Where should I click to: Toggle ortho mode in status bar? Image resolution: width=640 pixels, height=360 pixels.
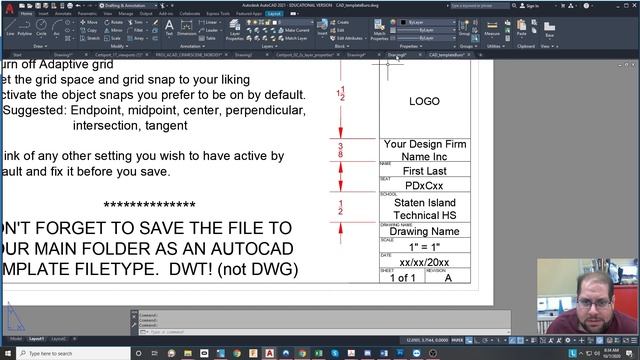tap(477, 340)
